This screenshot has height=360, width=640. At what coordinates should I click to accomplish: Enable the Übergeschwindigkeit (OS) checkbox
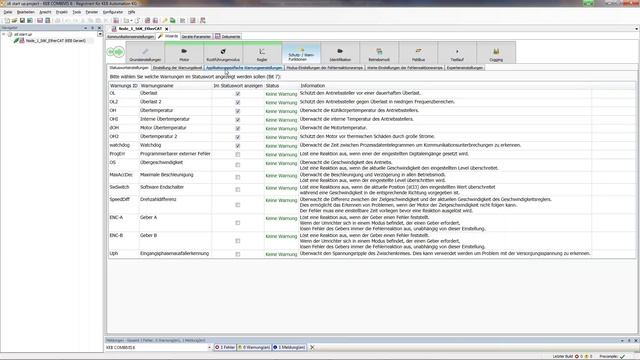[x=238, y=165]
